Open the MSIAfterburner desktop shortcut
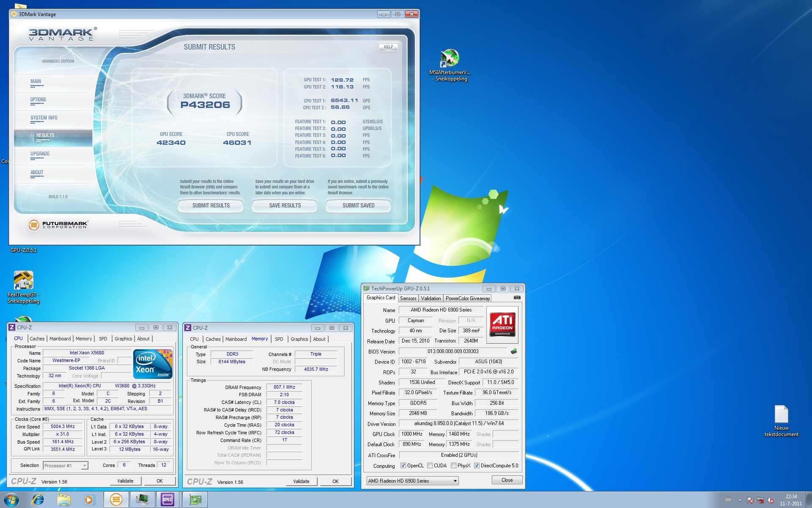Screen dimensions: 812x508 click(x=450, y=65)
